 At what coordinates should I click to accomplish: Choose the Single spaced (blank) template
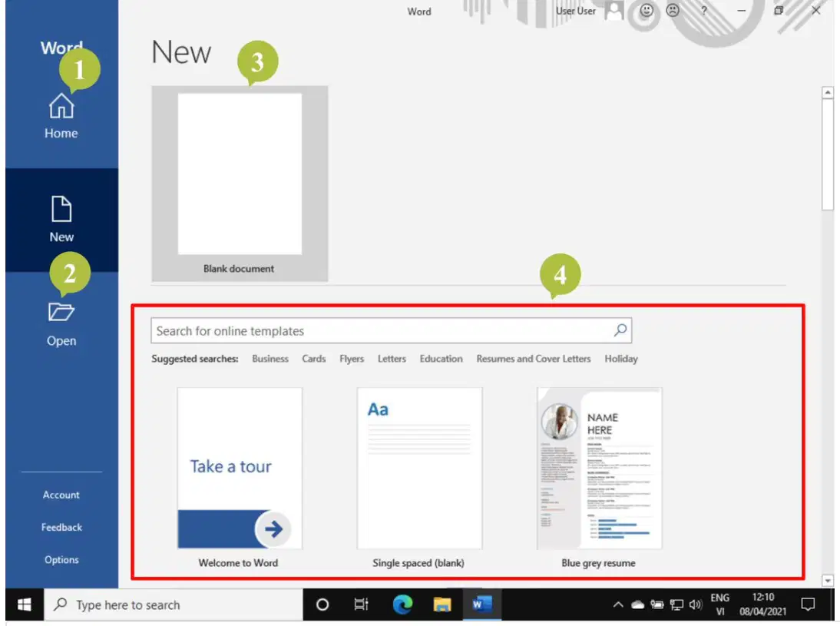[x=419, y=478]
